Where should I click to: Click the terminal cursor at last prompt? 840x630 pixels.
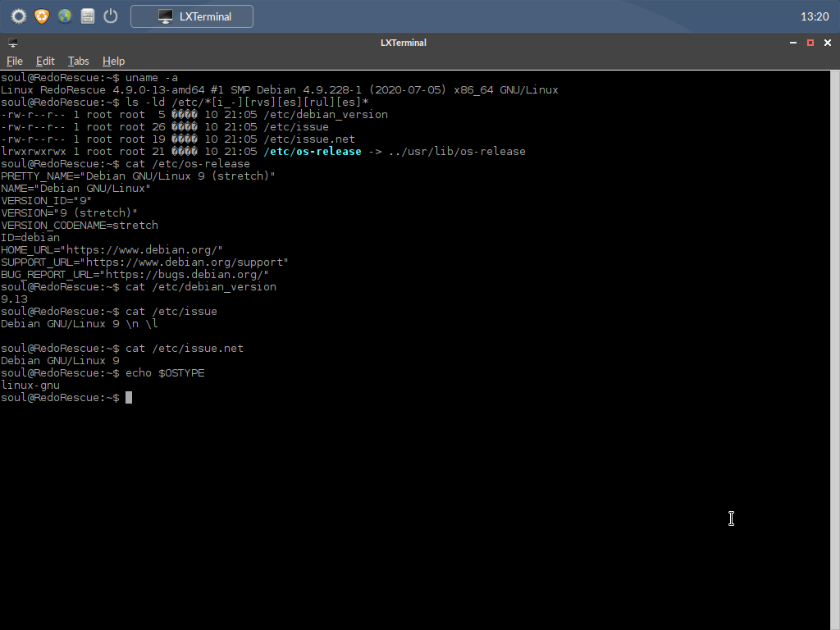click(x=129, y=398)
